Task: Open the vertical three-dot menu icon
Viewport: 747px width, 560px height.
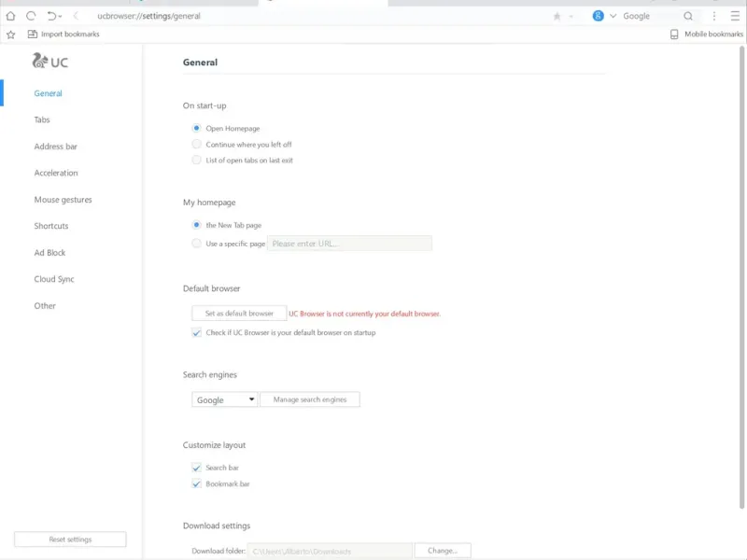Action: [x=714, y=16]
